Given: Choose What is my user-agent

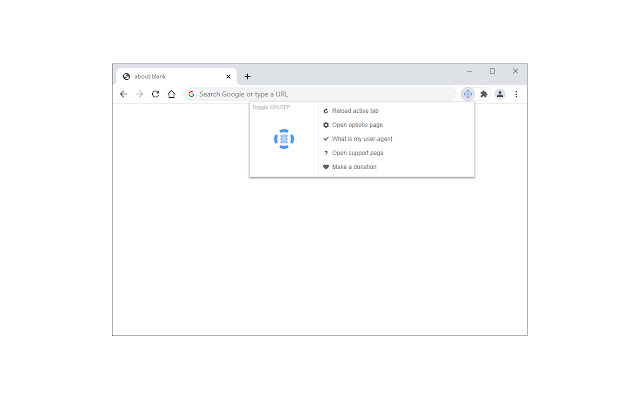Looking at the screenshot, I should coord(358,139).
